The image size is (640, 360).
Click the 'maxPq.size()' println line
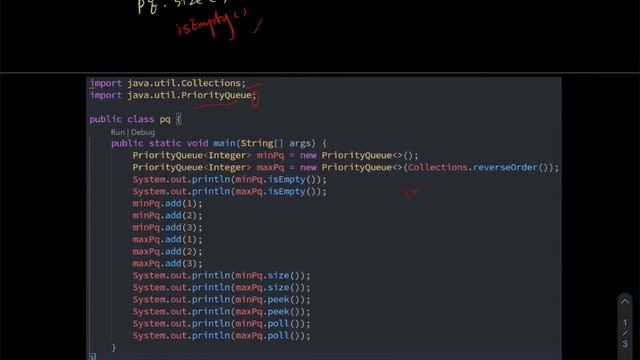(221, 288)
